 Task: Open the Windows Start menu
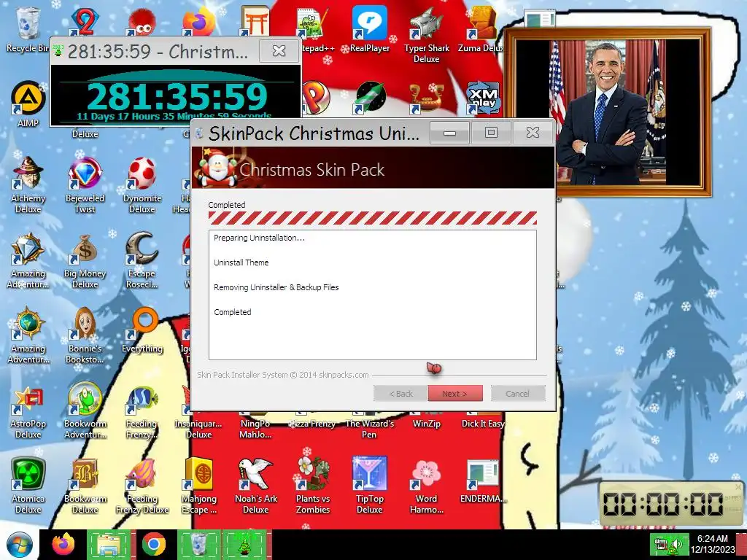[x=19, y=545]
